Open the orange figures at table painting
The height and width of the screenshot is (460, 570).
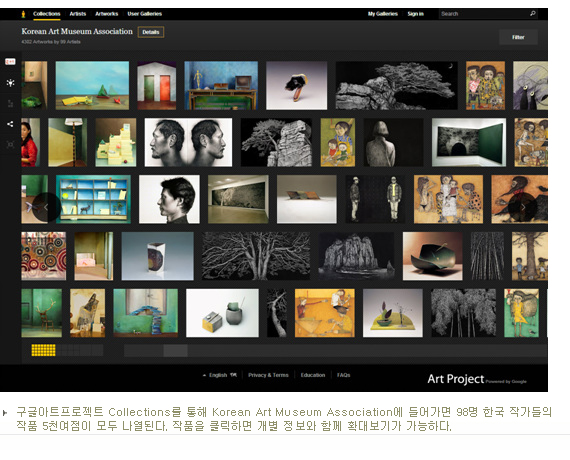325,313
